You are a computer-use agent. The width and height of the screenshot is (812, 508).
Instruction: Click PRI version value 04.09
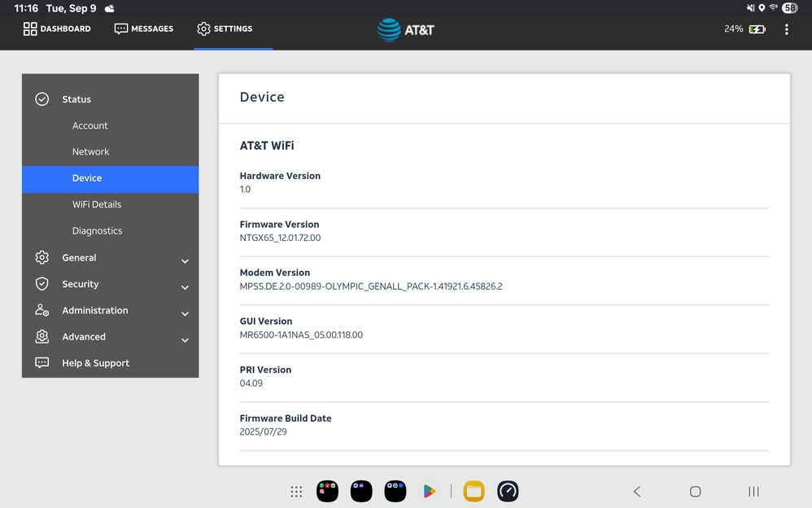point(251,383)
